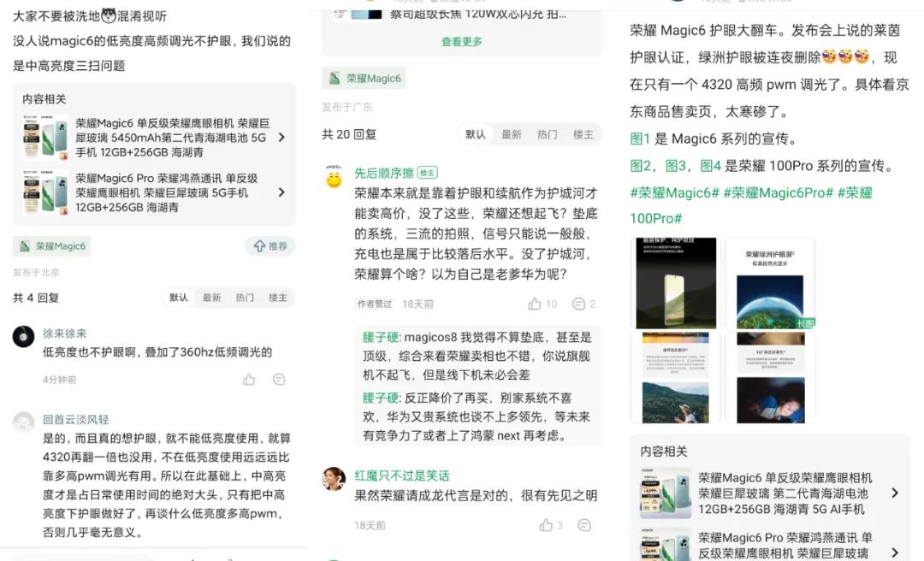Click the 作者赞过 label

click(374, 304)
